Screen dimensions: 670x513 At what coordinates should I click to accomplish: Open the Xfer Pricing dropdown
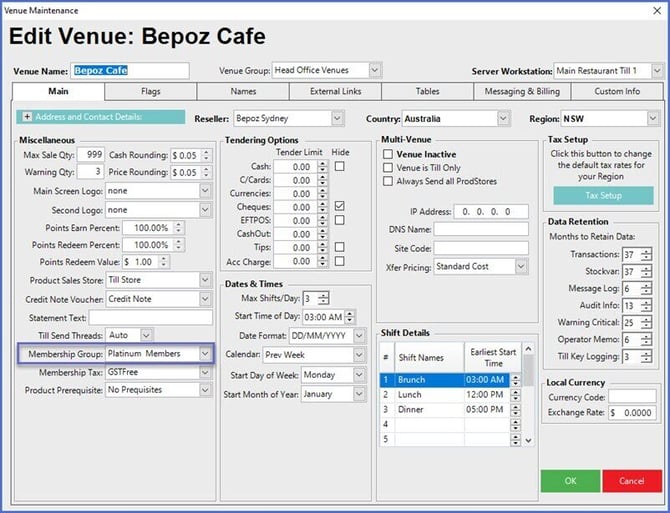521,267
